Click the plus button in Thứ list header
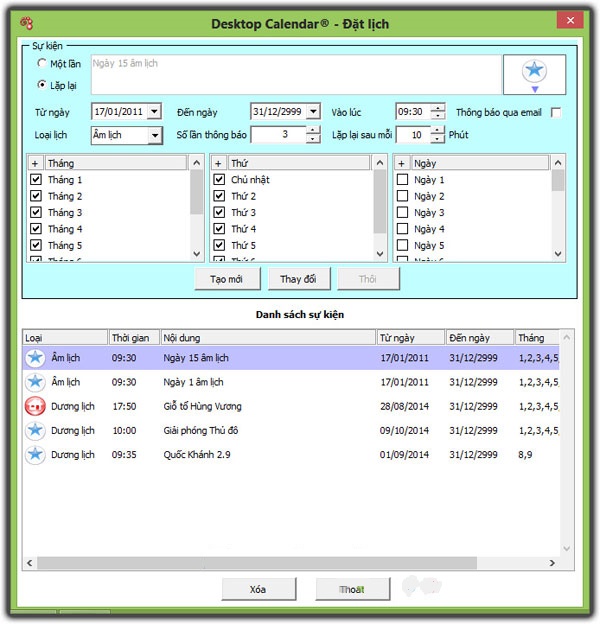The width and height of the screenshot is (600, 624). pyautogui.click(x=218, y=163)
